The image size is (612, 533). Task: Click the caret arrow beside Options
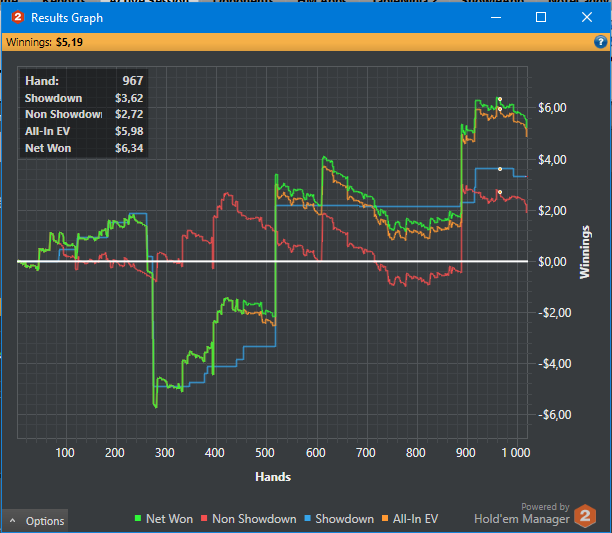click(13, 521)
